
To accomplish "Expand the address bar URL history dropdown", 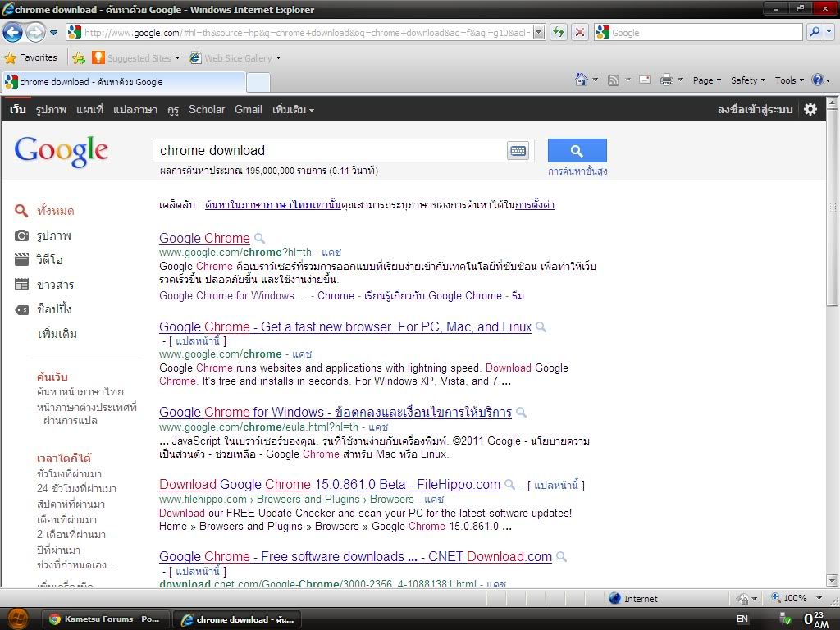I will click(539, 33).
